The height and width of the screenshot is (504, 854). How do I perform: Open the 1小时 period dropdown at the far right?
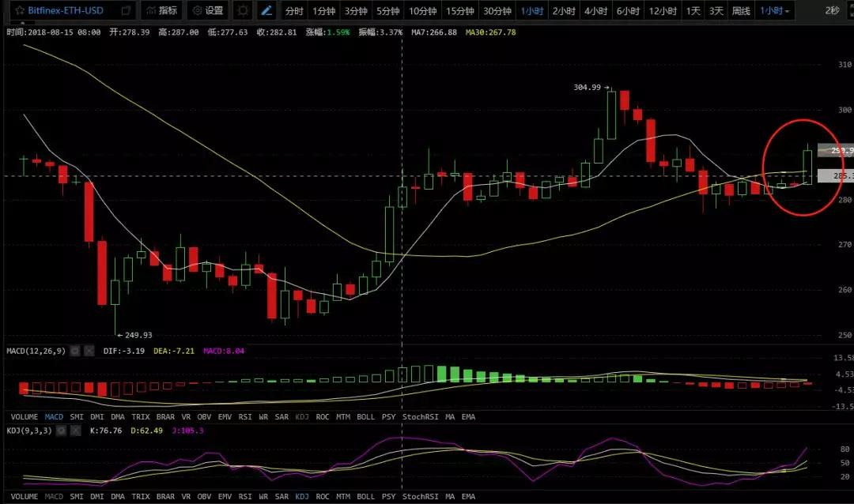click(x=775, y=11)
